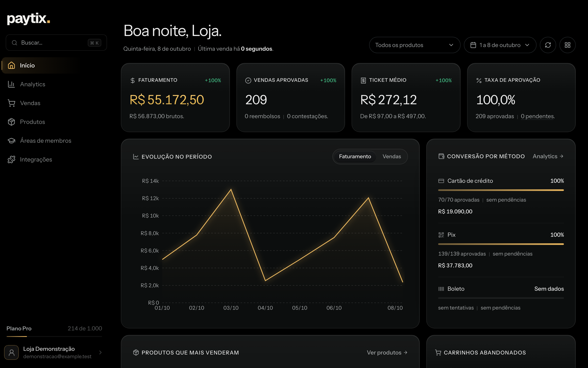The width and height of the screenshot is (588, 368).
Task: Click the R$ 37.783,00 Pix amount
Action: [x=455, y=266]
